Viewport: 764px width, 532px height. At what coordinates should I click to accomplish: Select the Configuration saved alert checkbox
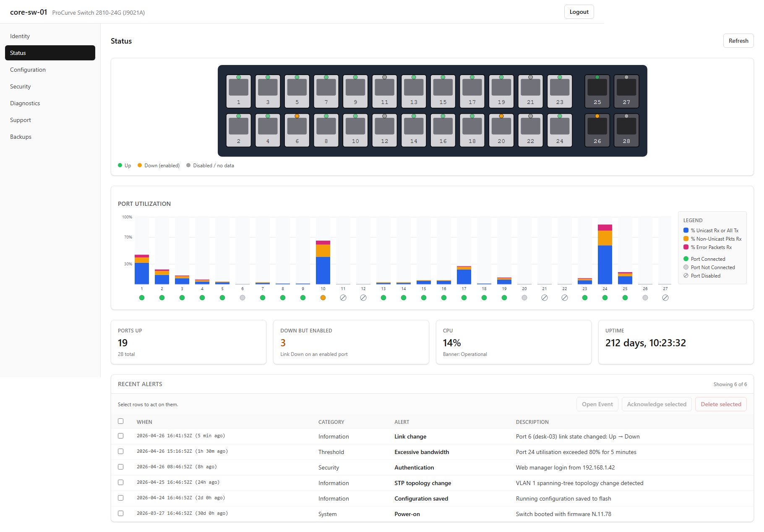pyautogui.click(x=121, y=498)
